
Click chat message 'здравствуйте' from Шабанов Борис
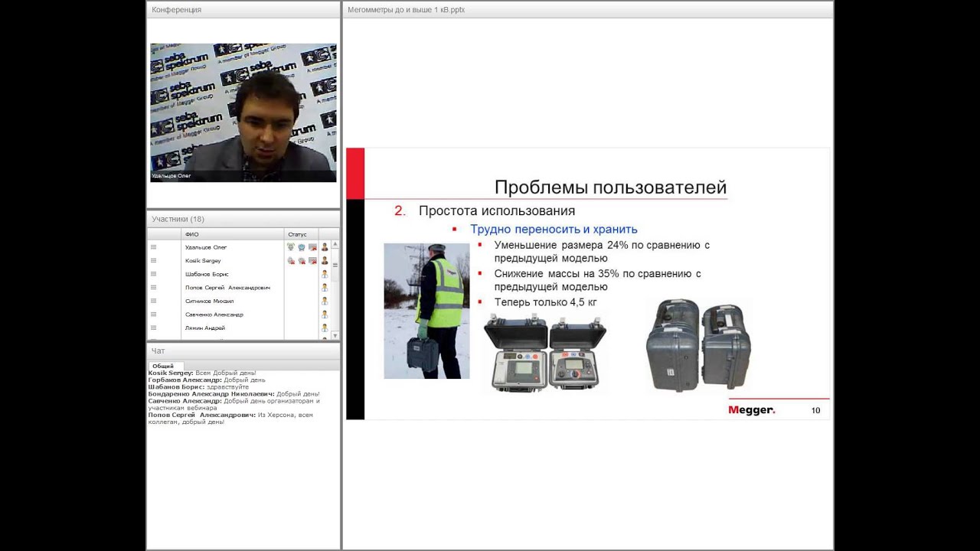(198, 387)
